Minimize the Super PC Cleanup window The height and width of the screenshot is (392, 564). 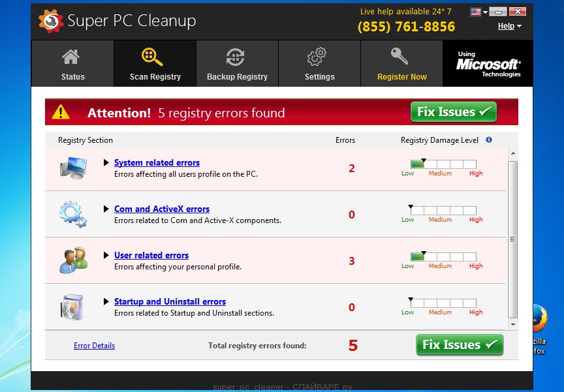[x=498, y=12]
